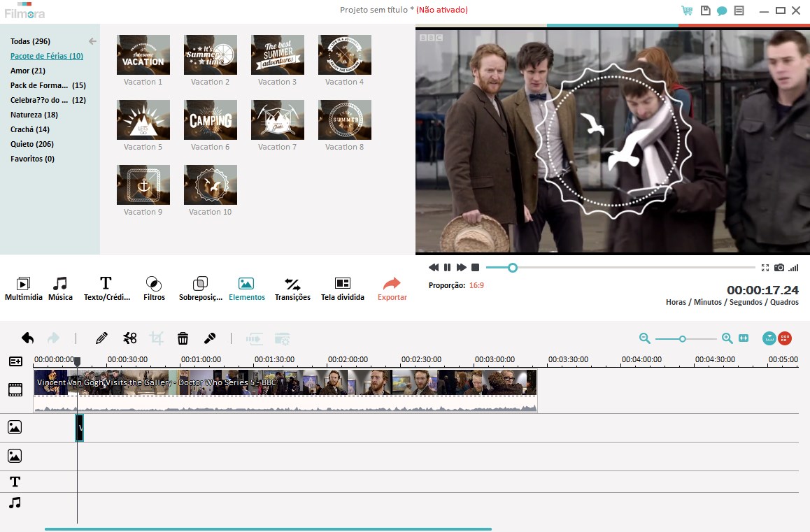Image resolution: width=810 pixels, height=532 pixels.
Task: Click the volume level bars icon
Action: [793, 268]
